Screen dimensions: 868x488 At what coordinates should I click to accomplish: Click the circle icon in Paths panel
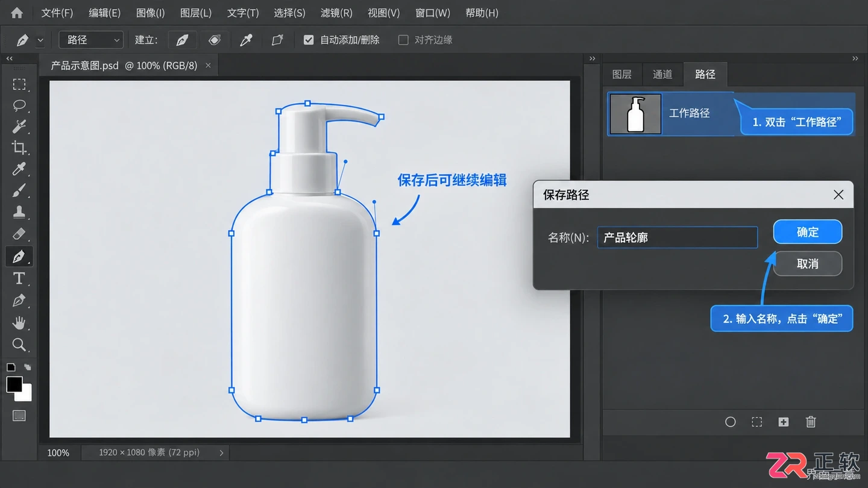[731, 422]
